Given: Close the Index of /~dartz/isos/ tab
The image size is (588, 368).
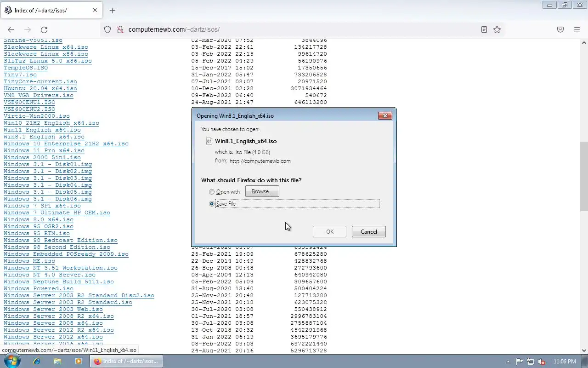Looking at the screenshot, I should (95, 10).
